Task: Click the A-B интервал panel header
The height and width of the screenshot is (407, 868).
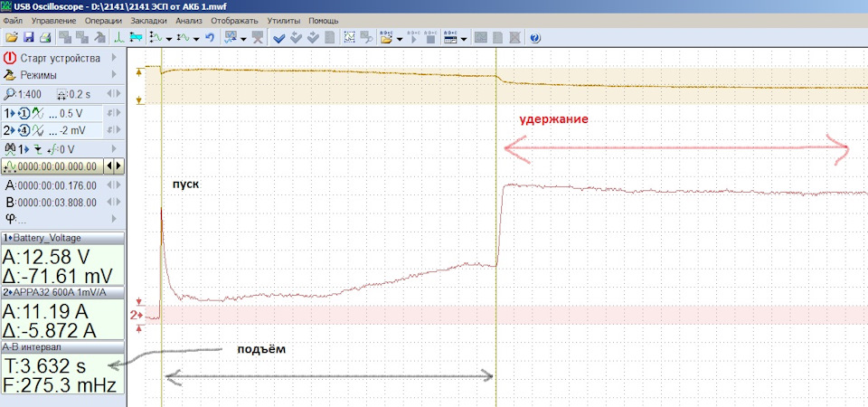Action: [x=62, y=347]
